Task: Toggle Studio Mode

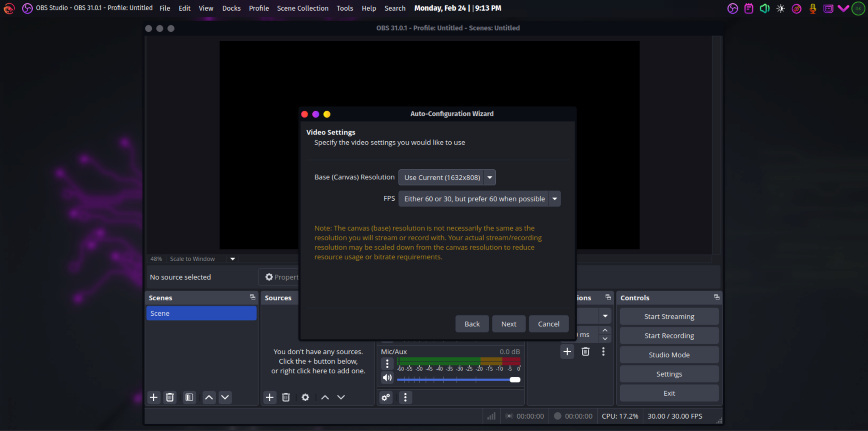Action: tap(668, 355)
